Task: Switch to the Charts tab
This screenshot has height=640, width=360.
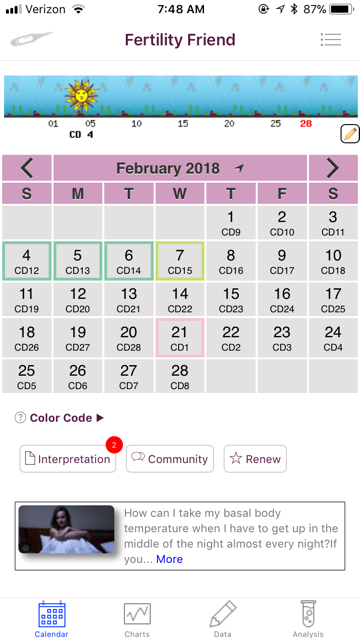Action: [x=137, y=619]
